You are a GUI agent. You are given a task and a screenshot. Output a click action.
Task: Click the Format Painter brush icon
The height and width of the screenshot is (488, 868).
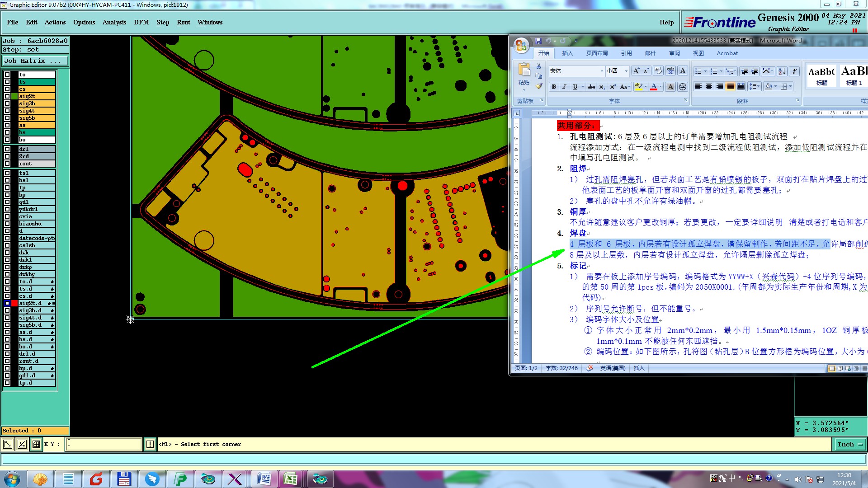pyautogui.click(x=539, y=86)
